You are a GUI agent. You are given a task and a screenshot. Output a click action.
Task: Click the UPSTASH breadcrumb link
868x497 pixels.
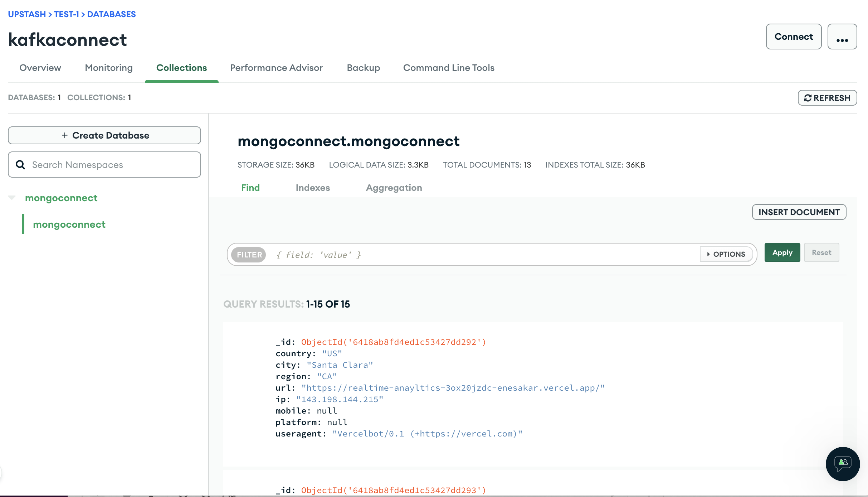[26, 14]
